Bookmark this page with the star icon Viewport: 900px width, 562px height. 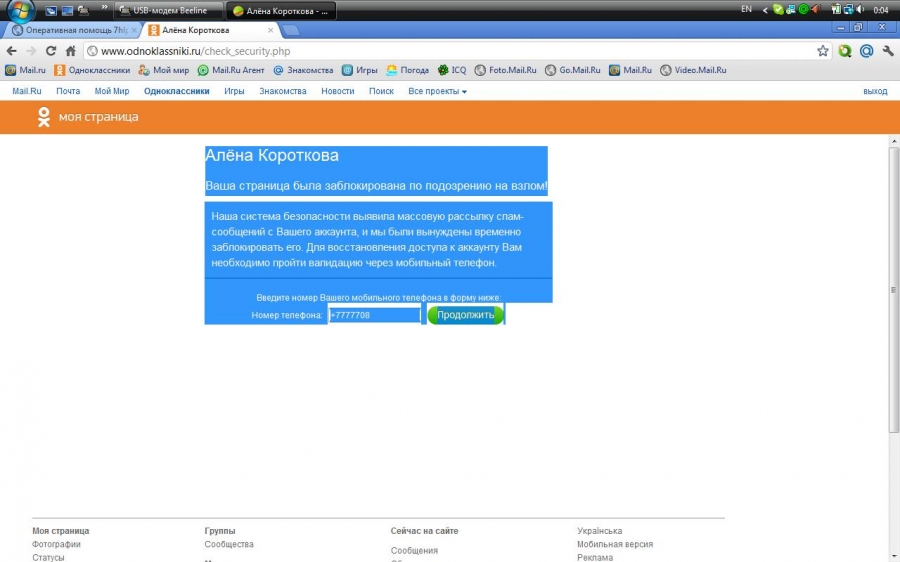click(822, 51)
